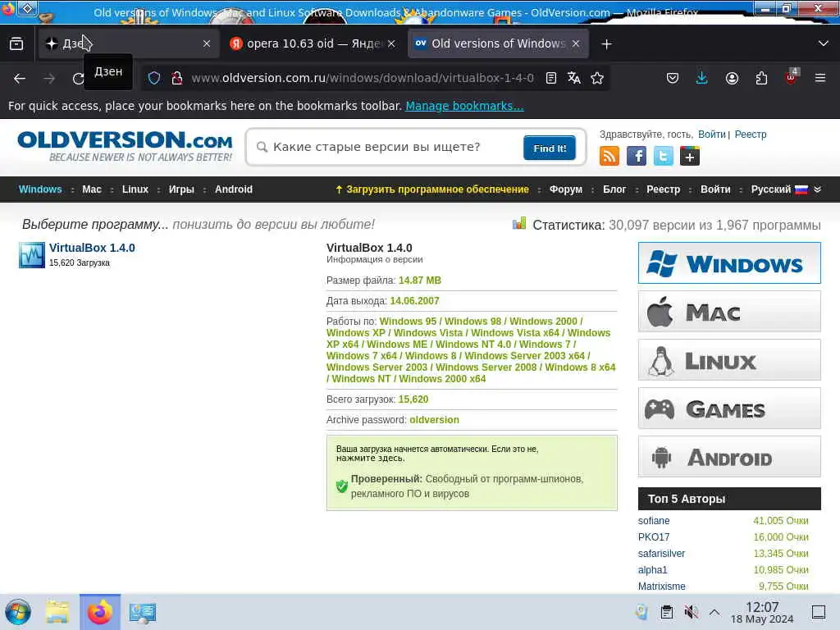Click Войти link beside the guest greeting
The width and height of the screenshot is (840, 630).
(x=711, y=135)
